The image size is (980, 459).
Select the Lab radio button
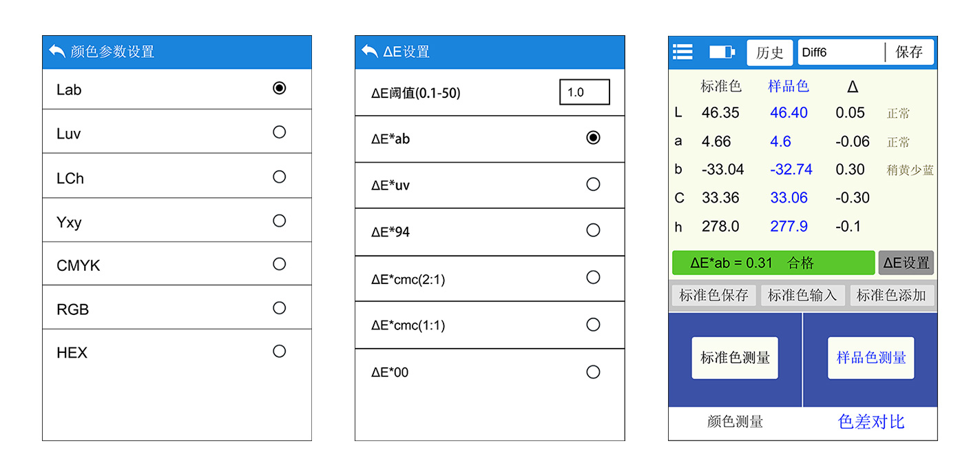(x=279, y=88)
